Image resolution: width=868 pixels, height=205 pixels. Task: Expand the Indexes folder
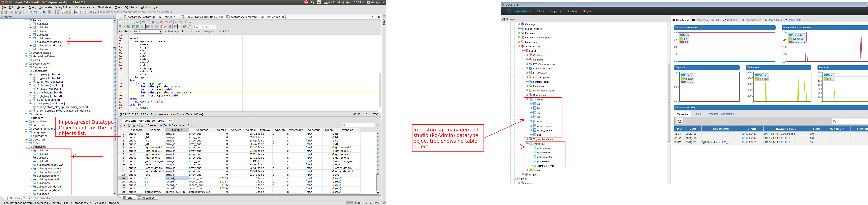(26, 114)
